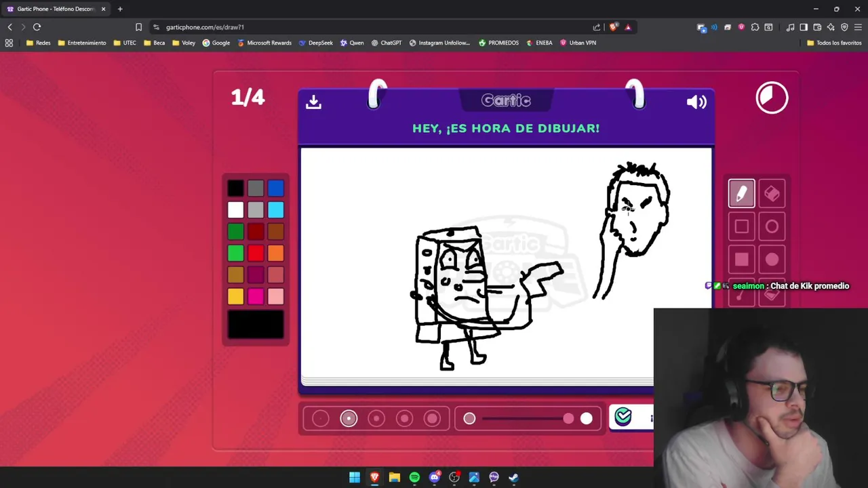This screenshot has width=868, height=488.
Task: Open the extensions puzzle icon
Action: (x=755, y=27)
